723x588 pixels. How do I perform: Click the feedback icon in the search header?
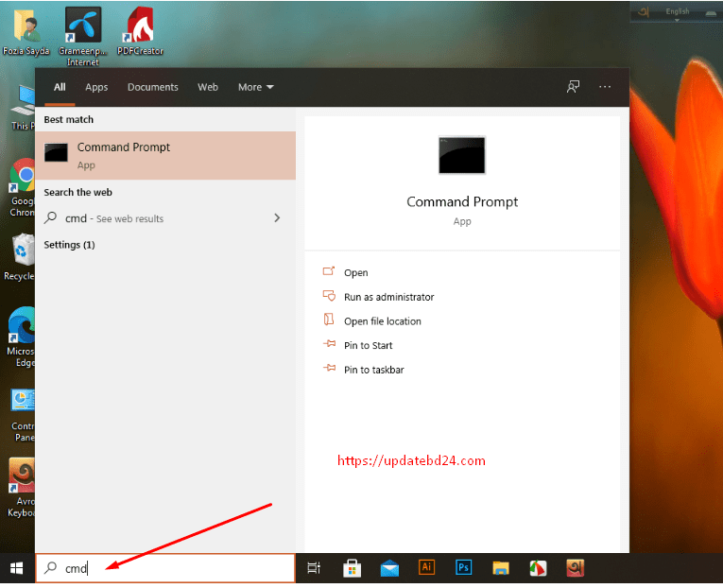pos(573,87)
